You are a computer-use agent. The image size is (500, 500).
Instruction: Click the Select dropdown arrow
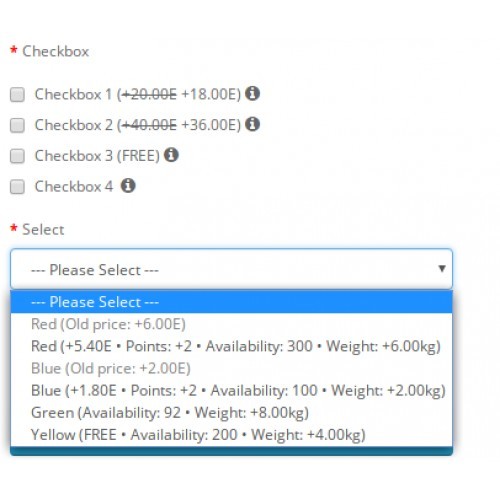pos(442,268)
